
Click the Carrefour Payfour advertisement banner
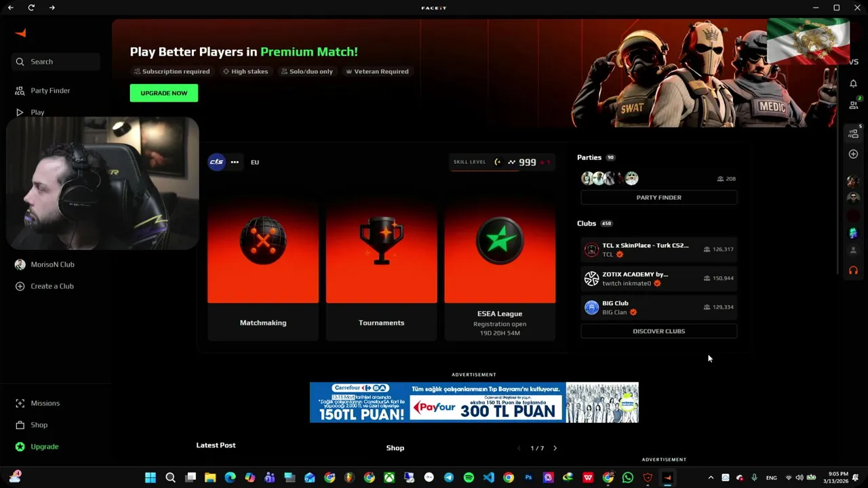pos(474,403)
